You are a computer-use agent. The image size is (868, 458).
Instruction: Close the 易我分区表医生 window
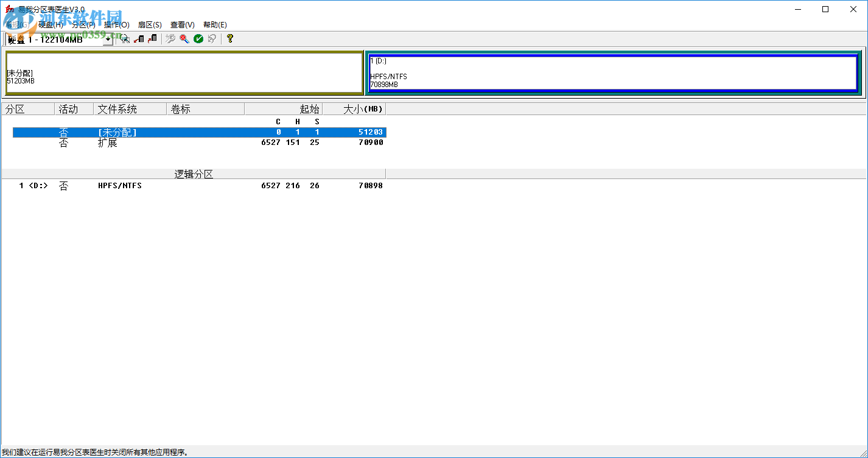point(853,9)
